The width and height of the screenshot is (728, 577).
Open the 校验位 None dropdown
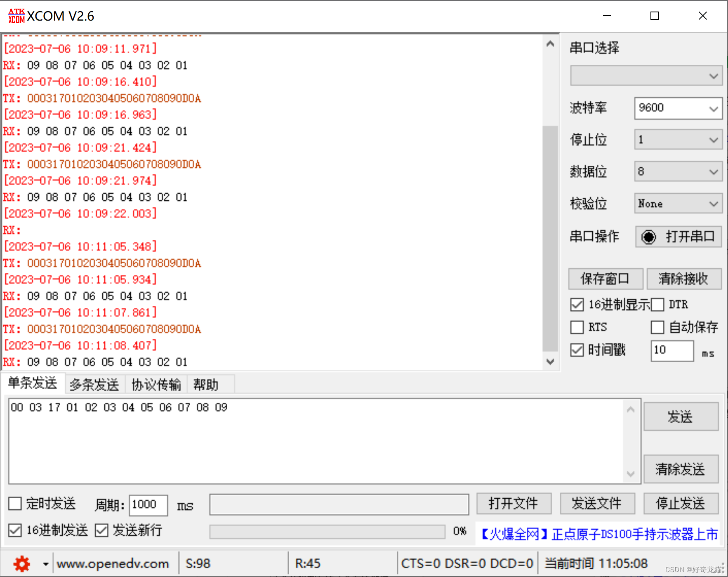679,204
